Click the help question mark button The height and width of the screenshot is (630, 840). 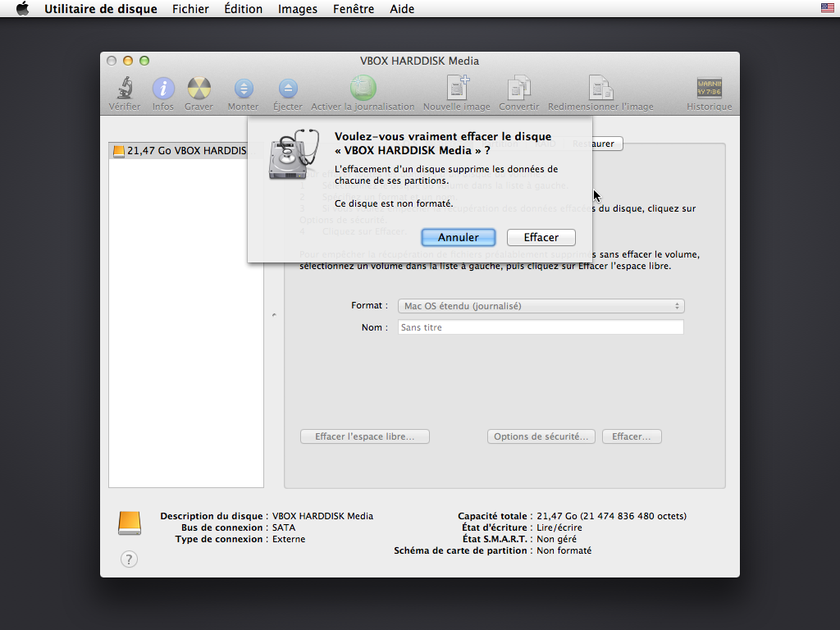click(x=129, y=559)
